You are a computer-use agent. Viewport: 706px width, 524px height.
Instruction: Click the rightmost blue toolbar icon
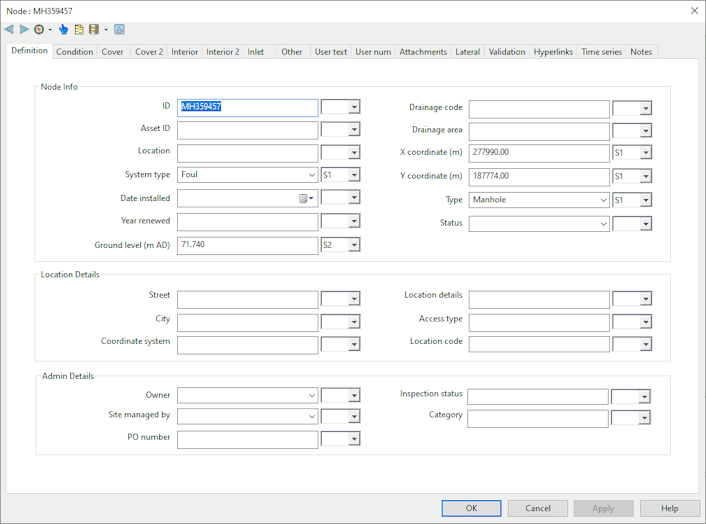pyautogui.click(x=119, y=29)
